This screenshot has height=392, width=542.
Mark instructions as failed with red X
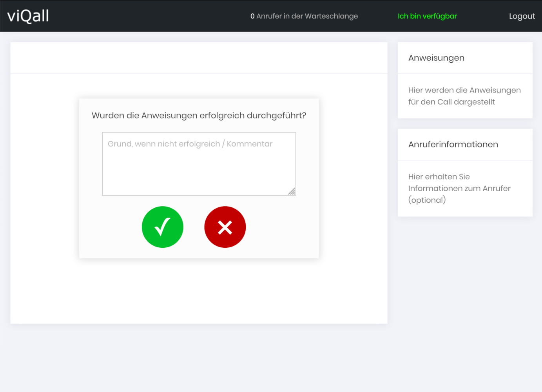pyautogui.click(x=225, y=227)
